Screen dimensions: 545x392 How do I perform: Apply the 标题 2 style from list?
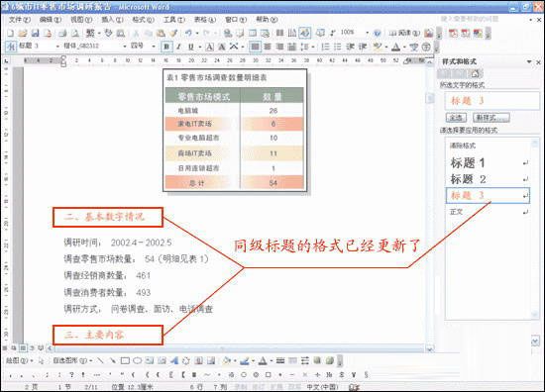488,179
